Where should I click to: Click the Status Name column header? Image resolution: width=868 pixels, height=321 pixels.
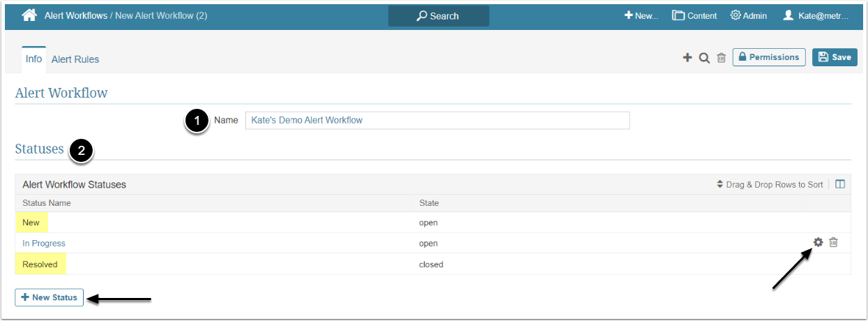47,203
